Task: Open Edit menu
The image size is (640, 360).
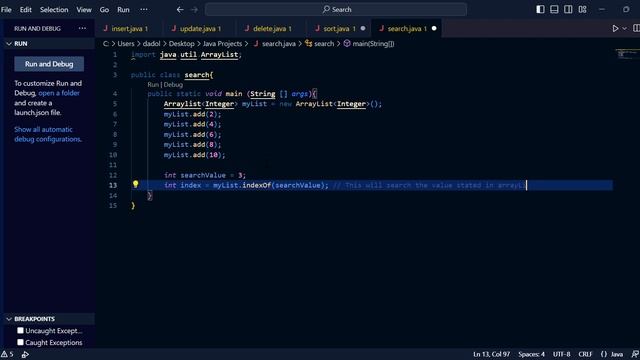Action: [x=25, y=9]
